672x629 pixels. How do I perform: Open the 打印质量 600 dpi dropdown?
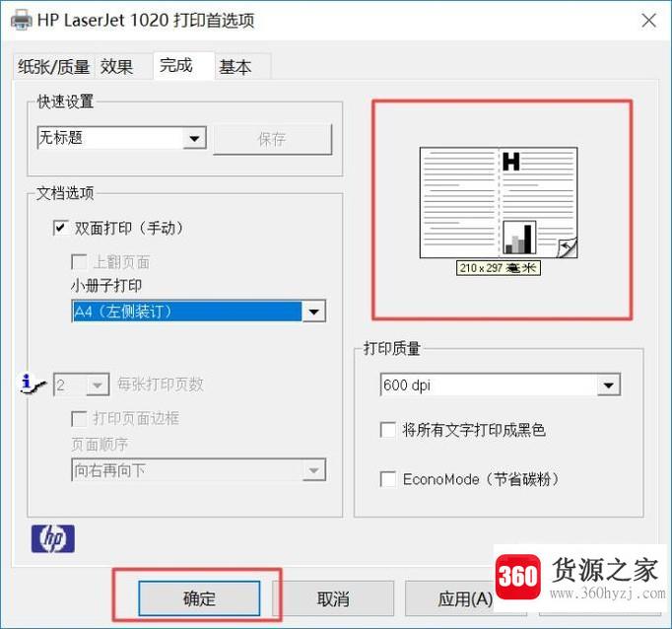click(501, 384)
